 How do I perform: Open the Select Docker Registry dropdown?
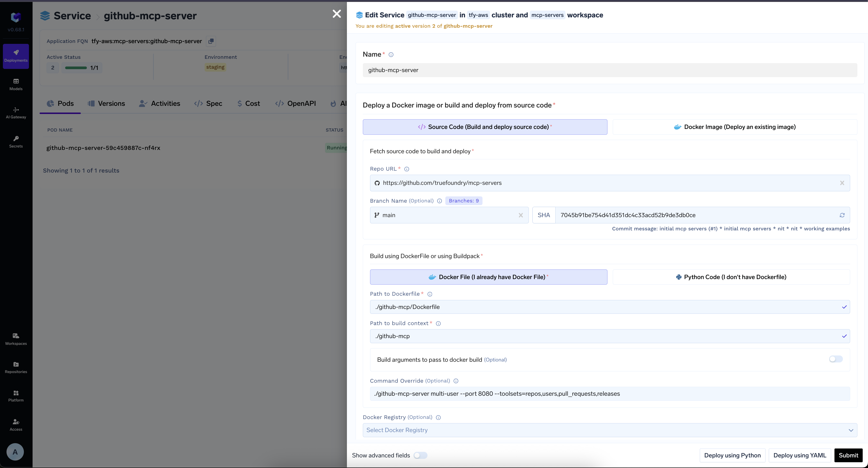(x=610, y=430)
